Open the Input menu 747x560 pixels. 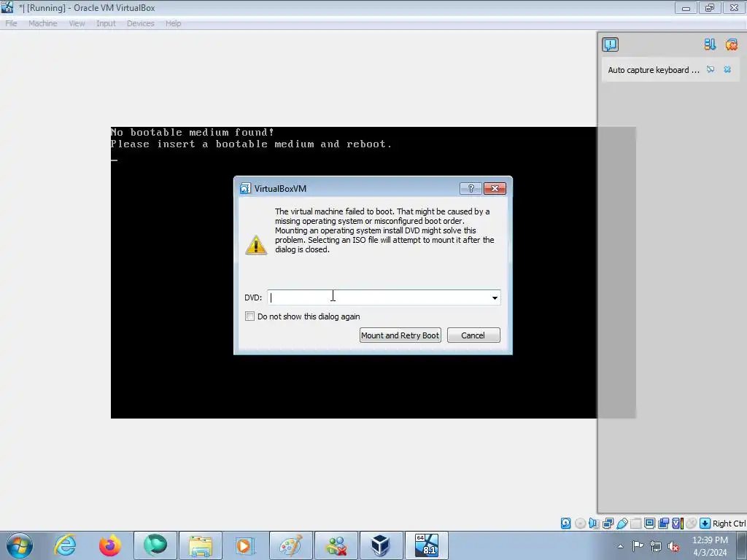tap(106, 23)
